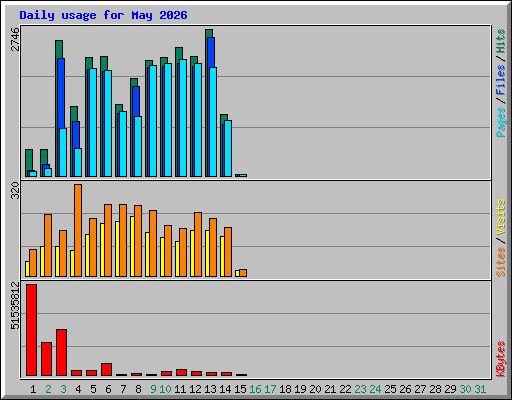Click the orange Visits bar for day 2
This screenshot has width=512, height=400.
coord(48,245)
